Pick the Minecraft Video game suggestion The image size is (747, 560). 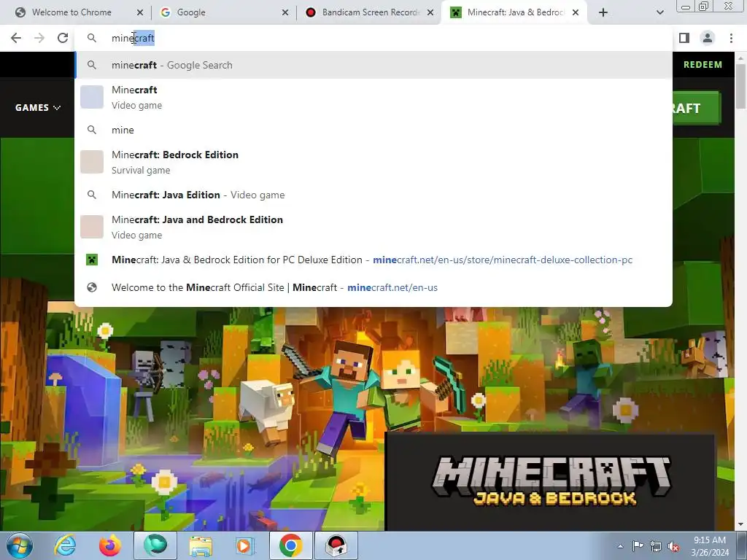373,97
